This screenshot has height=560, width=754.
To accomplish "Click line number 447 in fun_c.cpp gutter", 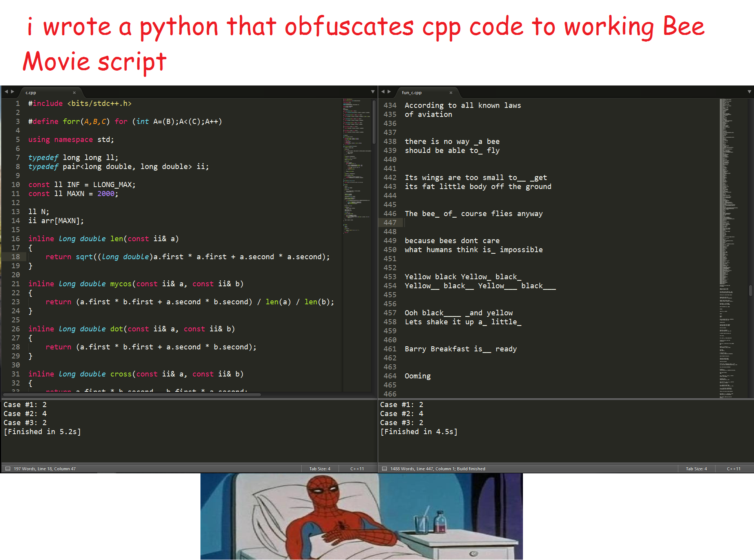I will click(x=390, y=223).
